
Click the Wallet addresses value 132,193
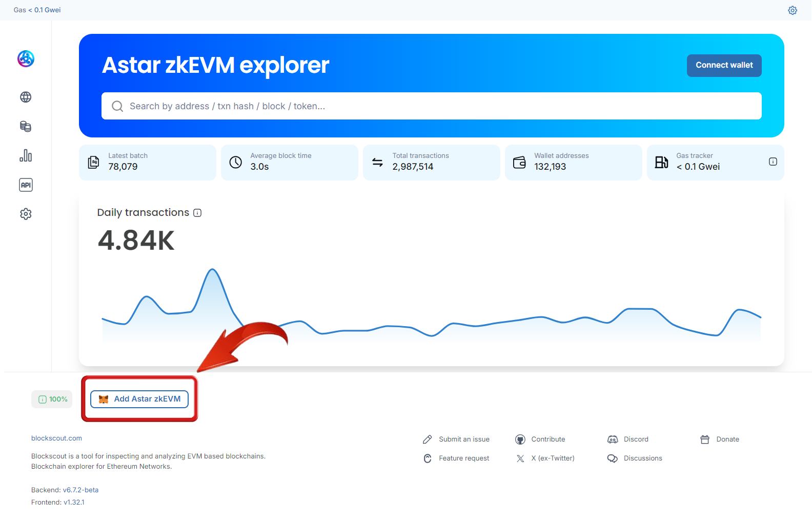[550, 167]
